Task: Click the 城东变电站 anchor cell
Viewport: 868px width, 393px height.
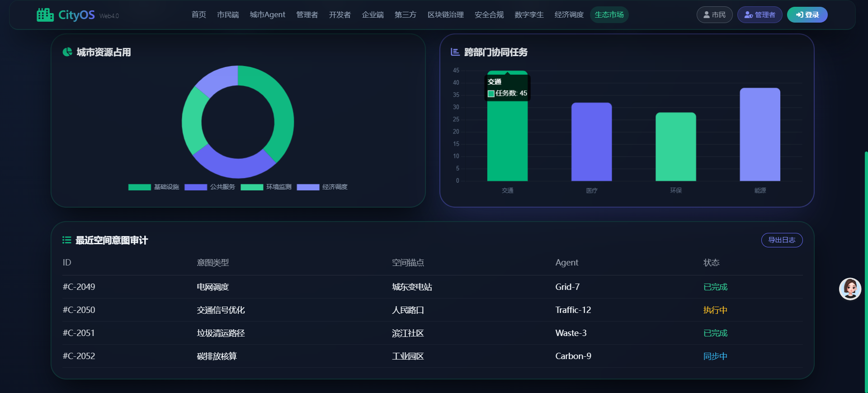Action: pos(412,287)
